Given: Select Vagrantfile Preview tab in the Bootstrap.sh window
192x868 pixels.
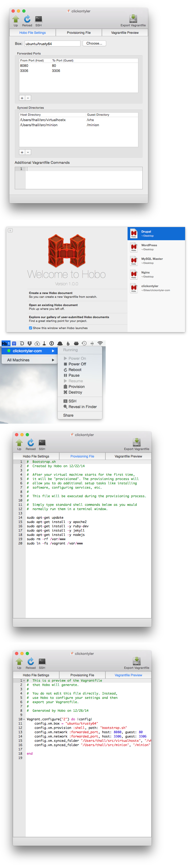Looking at the screenshot, I should click(x=128, y=456).
